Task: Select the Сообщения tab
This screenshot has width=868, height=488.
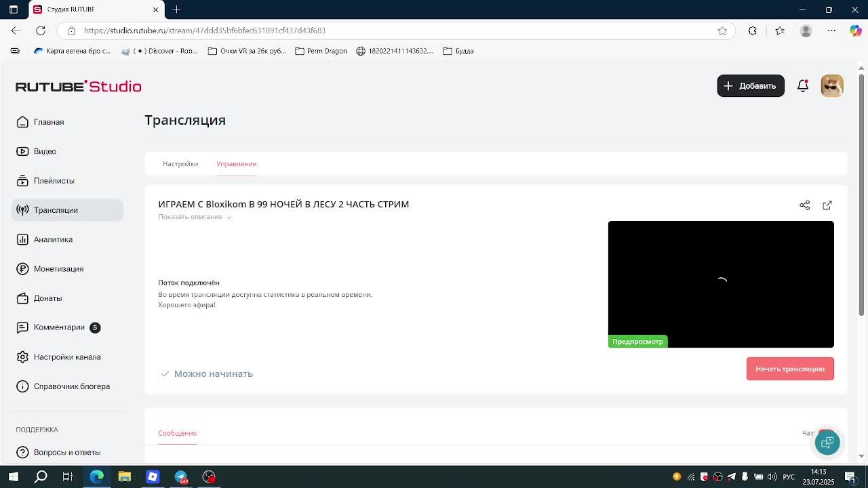Action: (x=177, y=433)
